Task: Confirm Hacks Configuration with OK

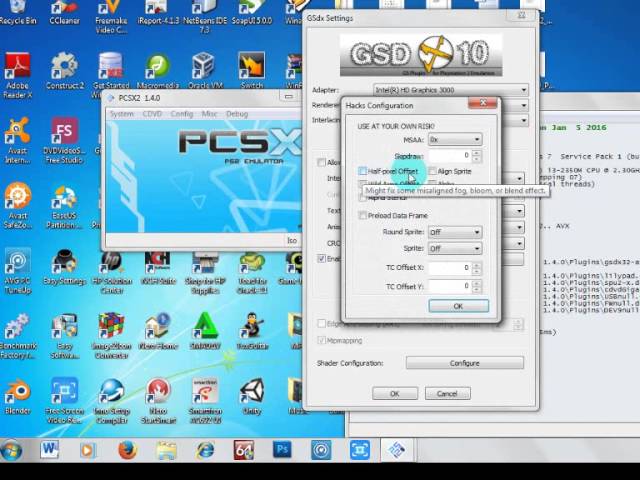Action: coord(458,306)
